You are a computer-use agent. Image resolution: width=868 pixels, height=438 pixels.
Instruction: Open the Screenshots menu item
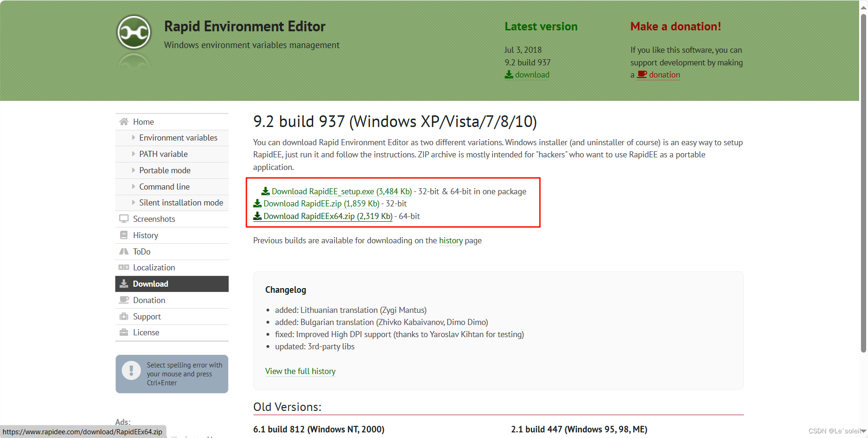pos(172,219)
